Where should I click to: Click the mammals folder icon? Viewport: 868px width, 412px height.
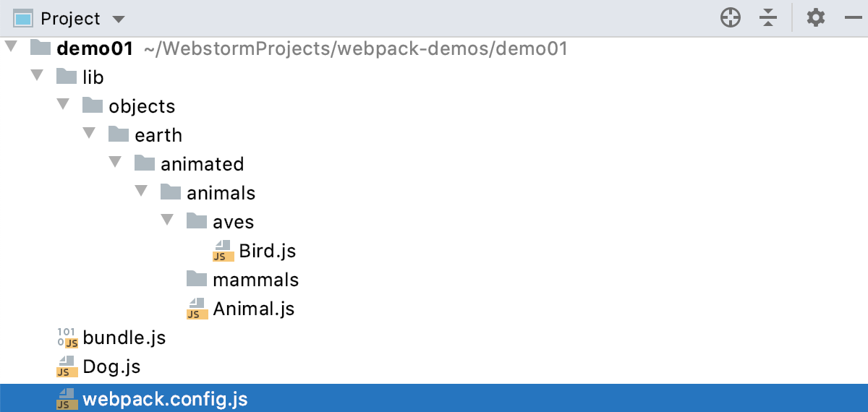click(x=197, y=279)
